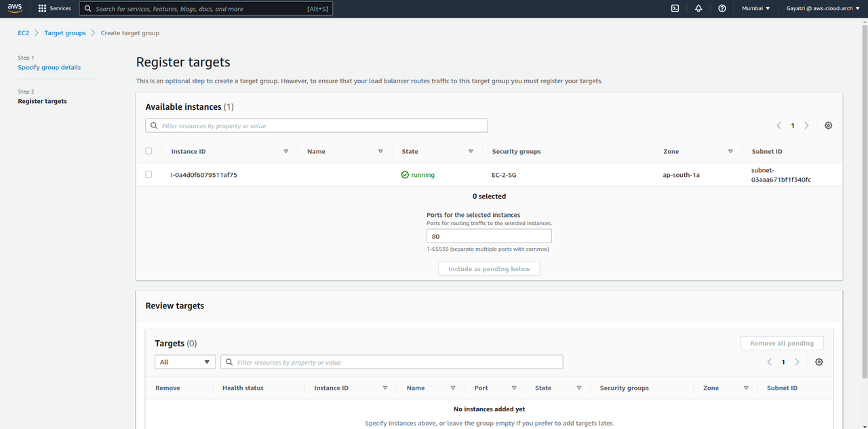Screen dimensions: 868x429
Task: Click the page vertical scrollbar
Action: click(864, 203)
